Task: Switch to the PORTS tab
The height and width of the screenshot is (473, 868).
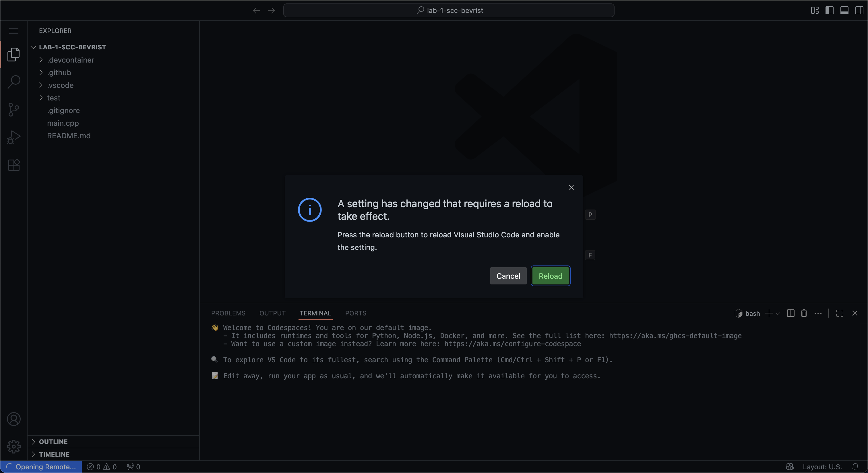Action: 355,313
